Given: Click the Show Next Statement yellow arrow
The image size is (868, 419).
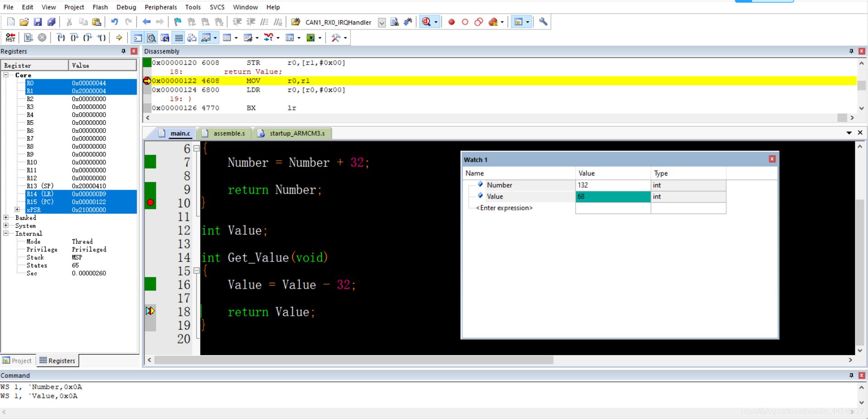Looking at the screenshot, I should click(x=119, y=38).
